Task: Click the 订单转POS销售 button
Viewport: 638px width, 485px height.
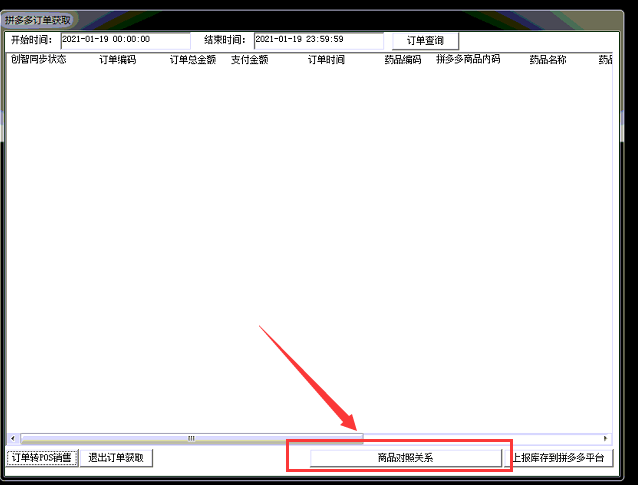Action: click(42, 458)
